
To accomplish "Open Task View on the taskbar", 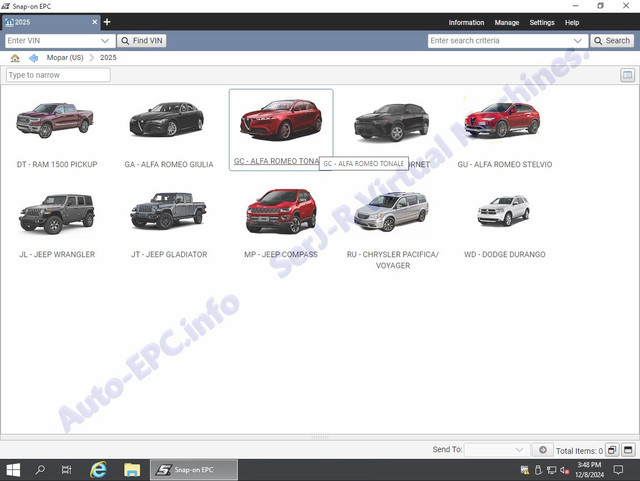I will [x=67, y=470].
